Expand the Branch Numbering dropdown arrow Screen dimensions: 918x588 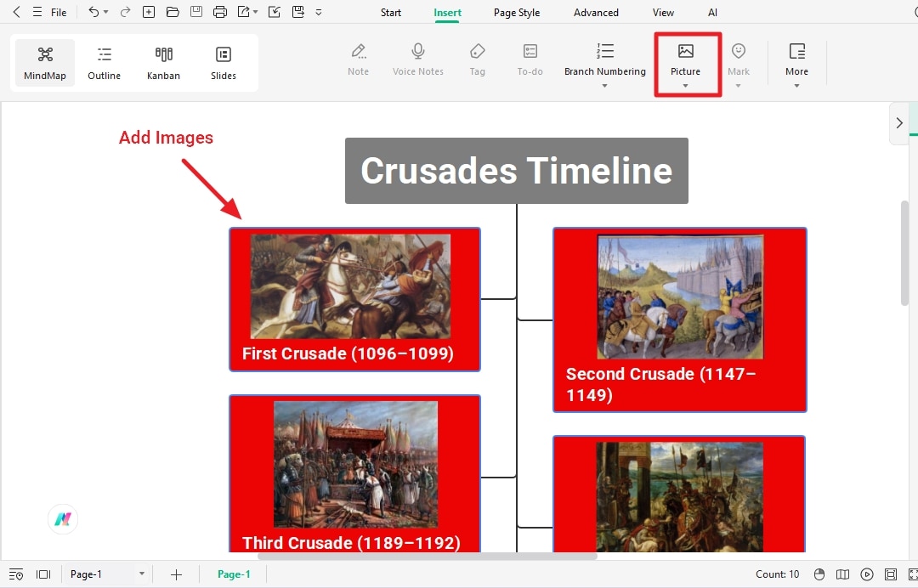(x=605, y=86)
